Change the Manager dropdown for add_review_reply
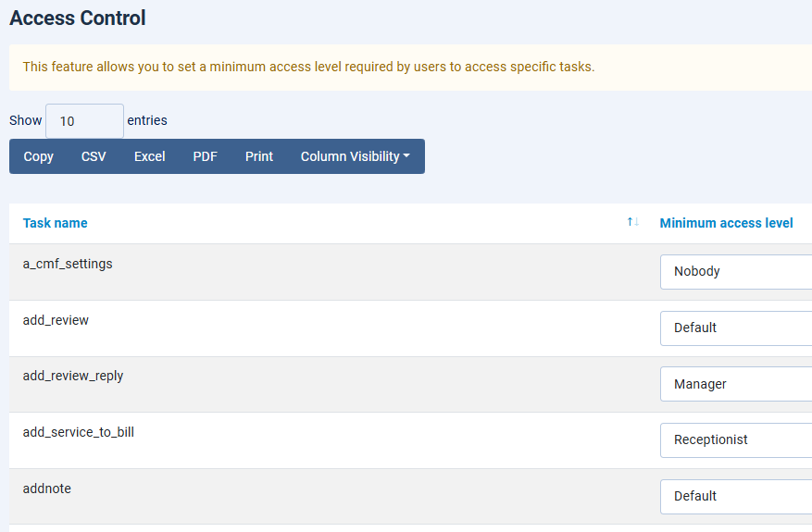The image size is (812, 532). click(735, 384)
